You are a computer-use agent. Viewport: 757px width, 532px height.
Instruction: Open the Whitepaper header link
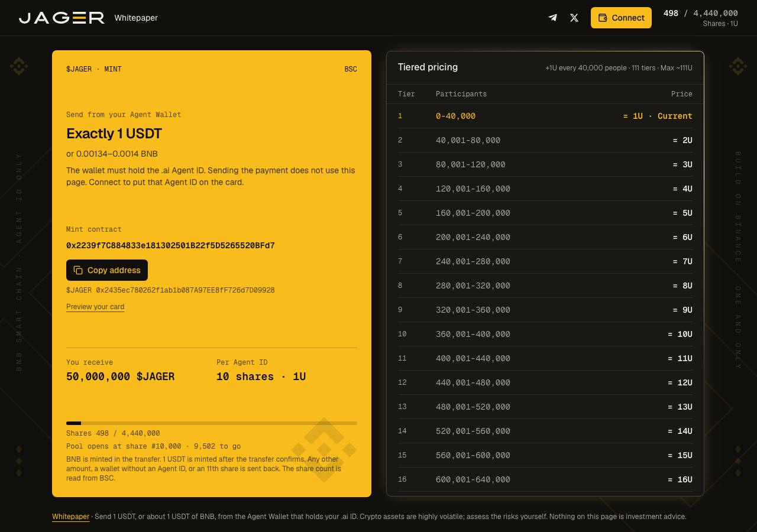[x=136, y=18]
